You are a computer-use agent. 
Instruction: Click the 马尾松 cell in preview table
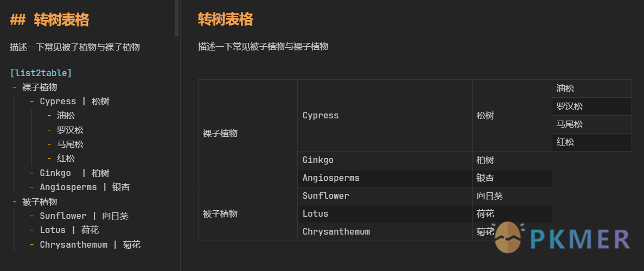coord(592,124)
